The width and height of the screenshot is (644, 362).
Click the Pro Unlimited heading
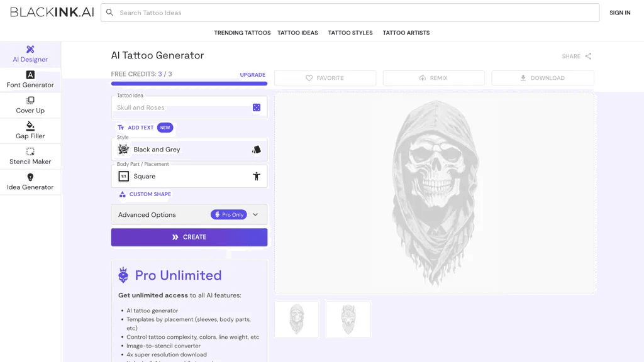pos(178,275)
